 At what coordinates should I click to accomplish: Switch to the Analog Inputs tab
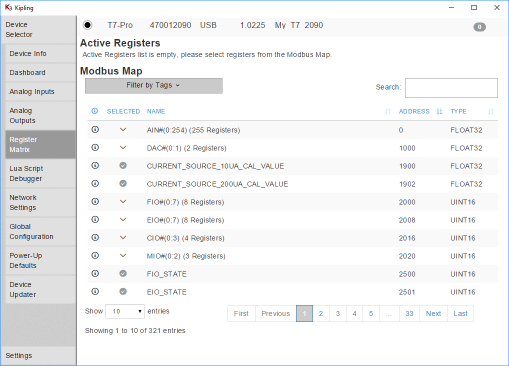coord(41,92)
